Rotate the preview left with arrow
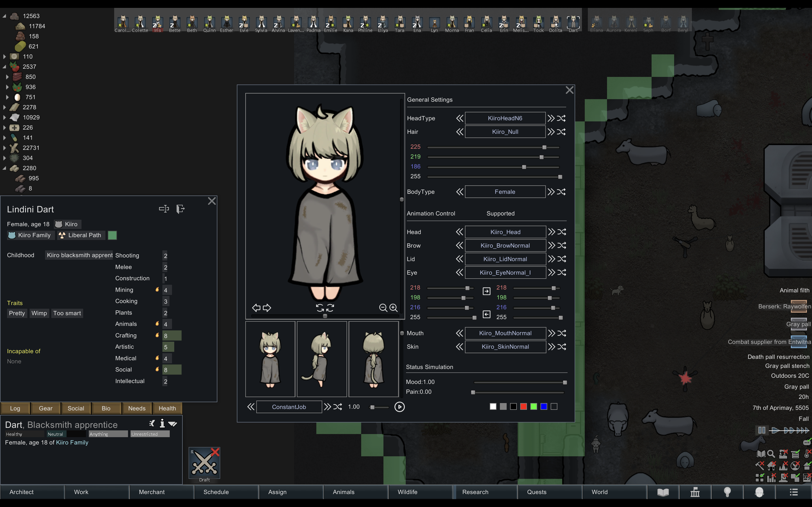 point(256,308)
